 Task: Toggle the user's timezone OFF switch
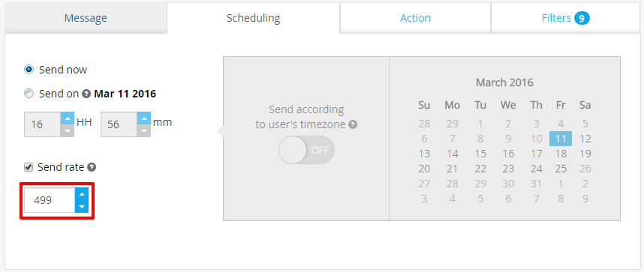click(x=306, y=150)
